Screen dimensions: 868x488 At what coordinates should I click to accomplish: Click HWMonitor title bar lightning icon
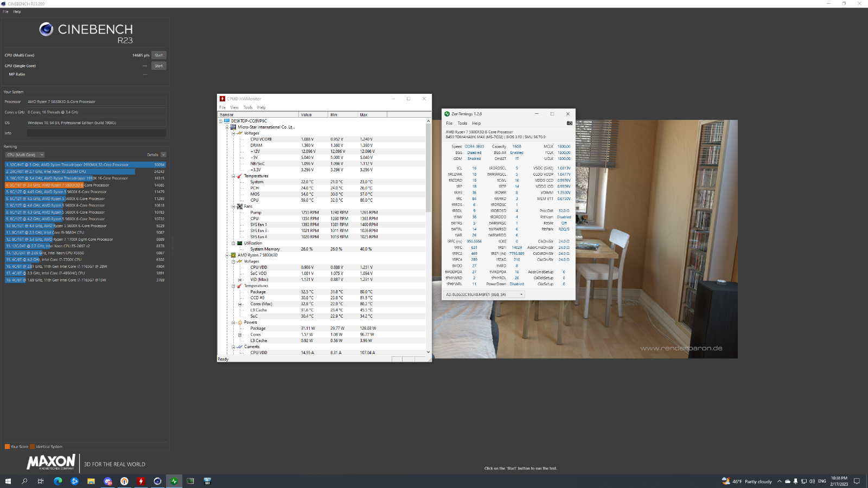(222, 99)
